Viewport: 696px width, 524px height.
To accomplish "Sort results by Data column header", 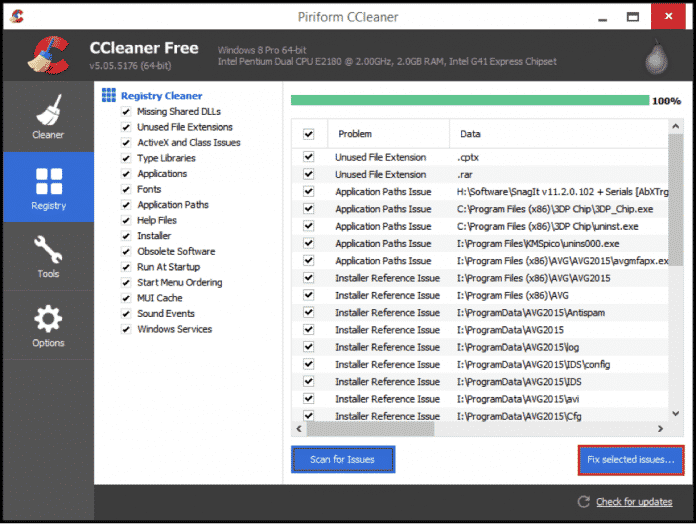I will click(470, 134).
